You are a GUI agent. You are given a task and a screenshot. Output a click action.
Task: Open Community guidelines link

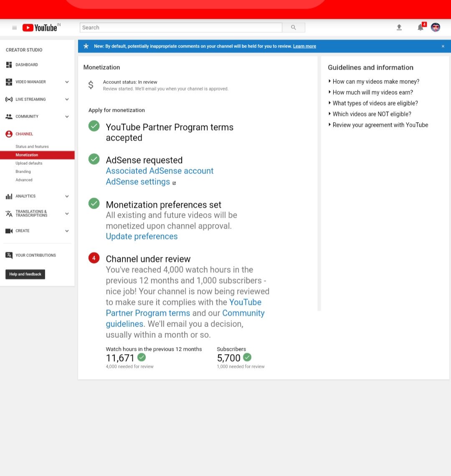point(185,318)
